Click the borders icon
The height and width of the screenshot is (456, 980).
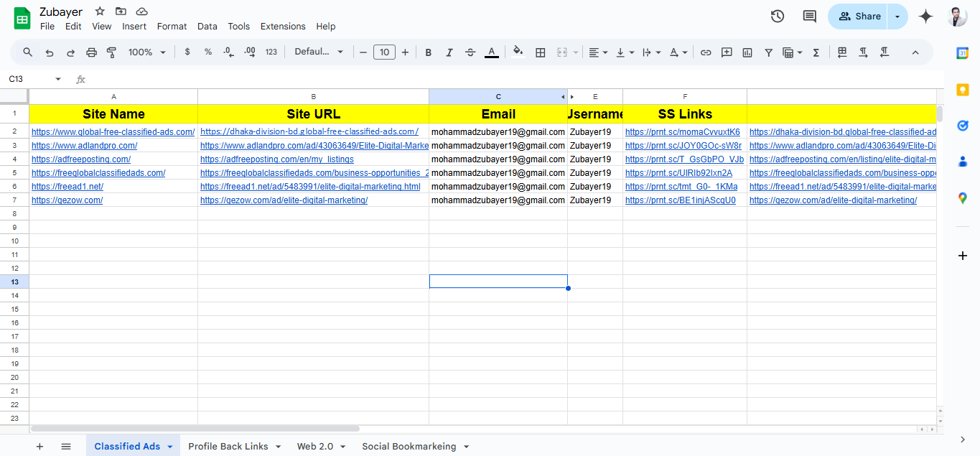[x=541, y=52]
